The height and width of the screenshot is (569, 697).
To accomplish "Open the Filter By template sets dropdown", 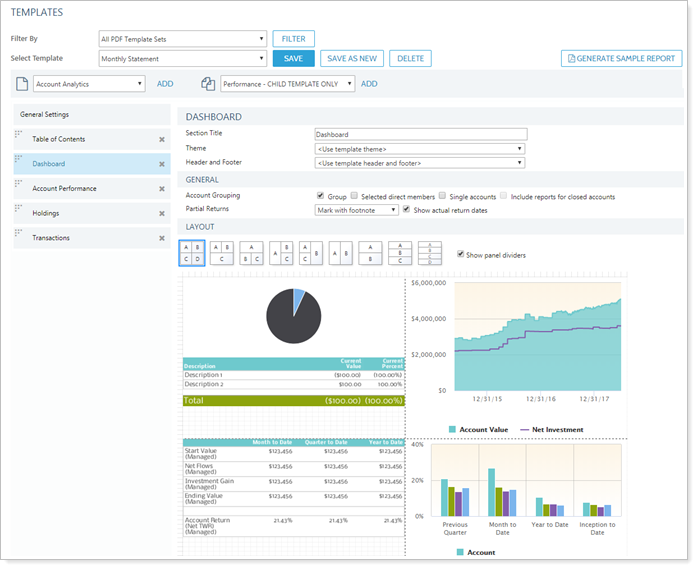I will 183,39.
